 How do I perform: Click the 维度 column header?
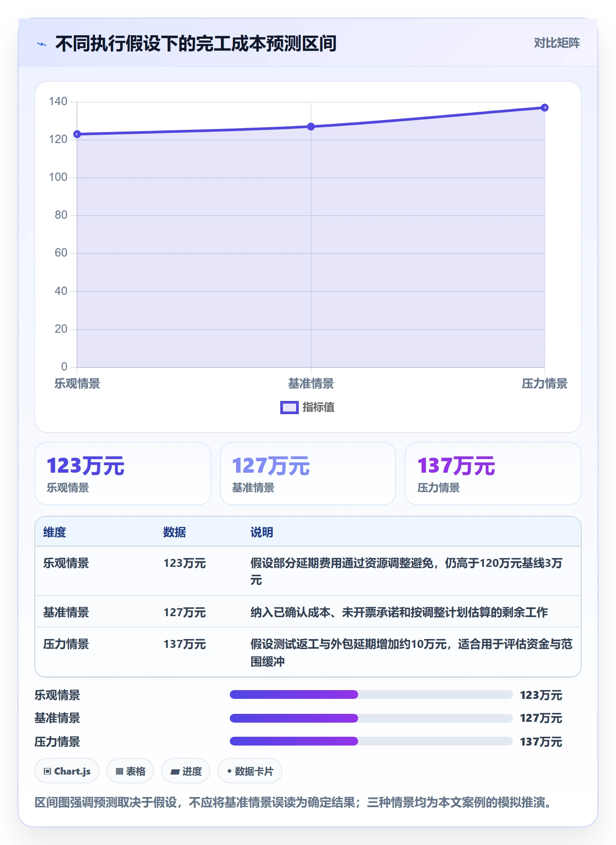[55, 532]
